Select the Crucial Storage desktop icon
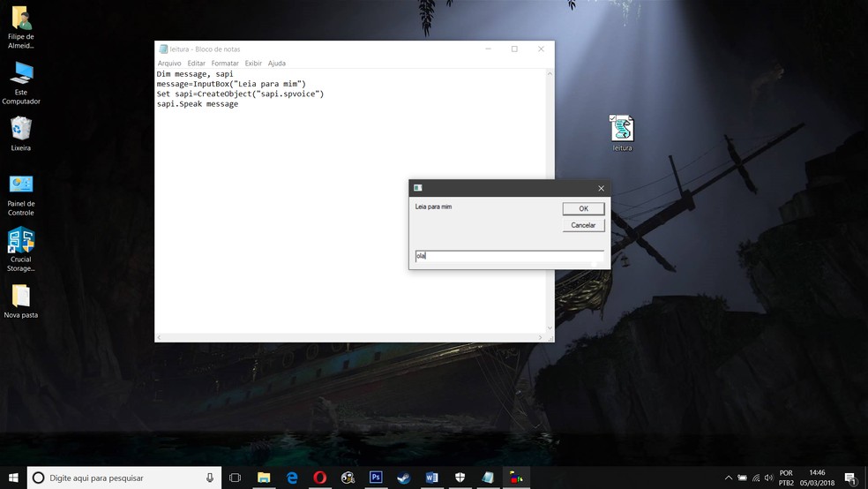868x489 pixels. click(x=21, y=241)
